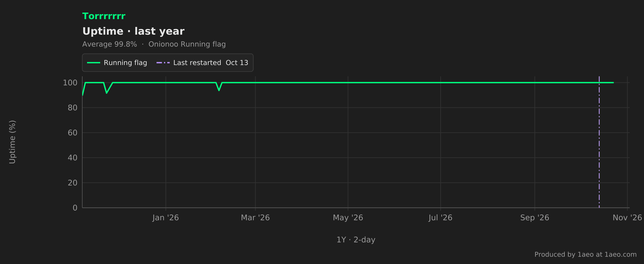Click the 40 y-axis label
The height and width of the screenshot is (264, 644).
pyautogui.click(x=72, y=158)
